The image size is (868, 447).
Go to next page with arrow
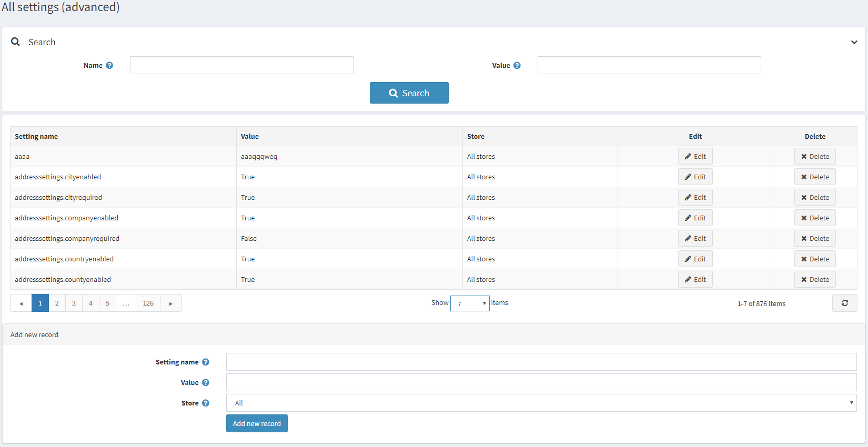click(171, 303)
